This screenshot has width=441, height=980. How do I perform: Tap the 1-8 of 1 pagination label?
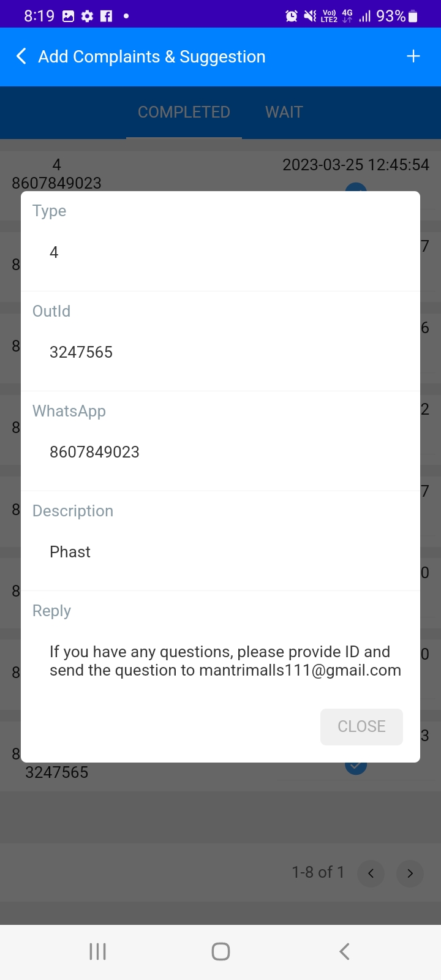point(318,872)
